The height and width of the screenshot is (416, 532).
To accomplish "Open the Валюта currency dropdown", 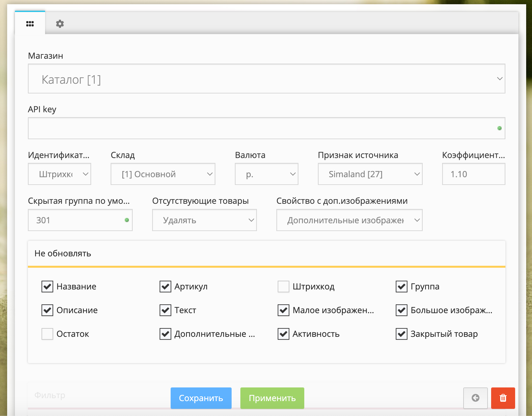I will [266, 174].
